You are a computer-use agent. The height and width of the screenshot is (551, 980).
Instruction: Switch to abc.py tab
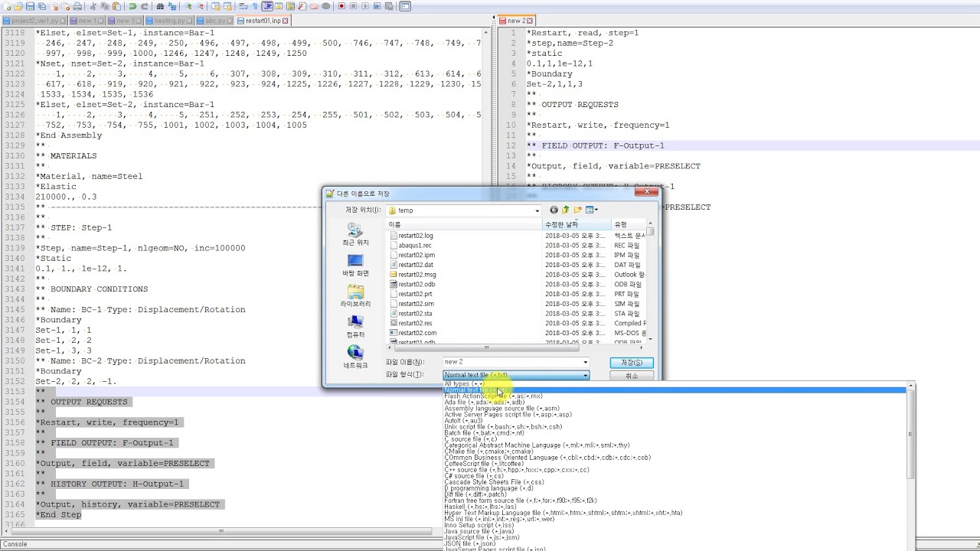pos(214,21)
